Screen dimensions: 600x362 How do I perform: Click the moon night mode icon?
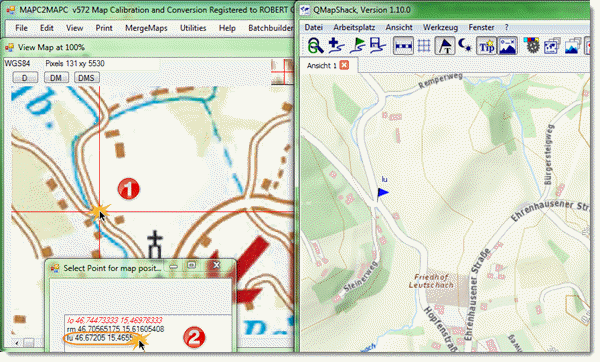click(465, 46)
